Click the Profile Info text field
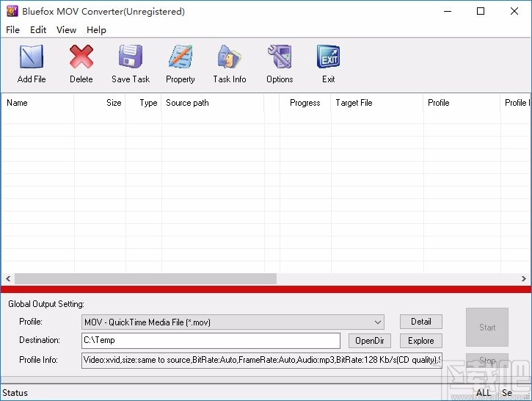Image resolution: width=532 pixels, height=401 pixels. point(262,361)
